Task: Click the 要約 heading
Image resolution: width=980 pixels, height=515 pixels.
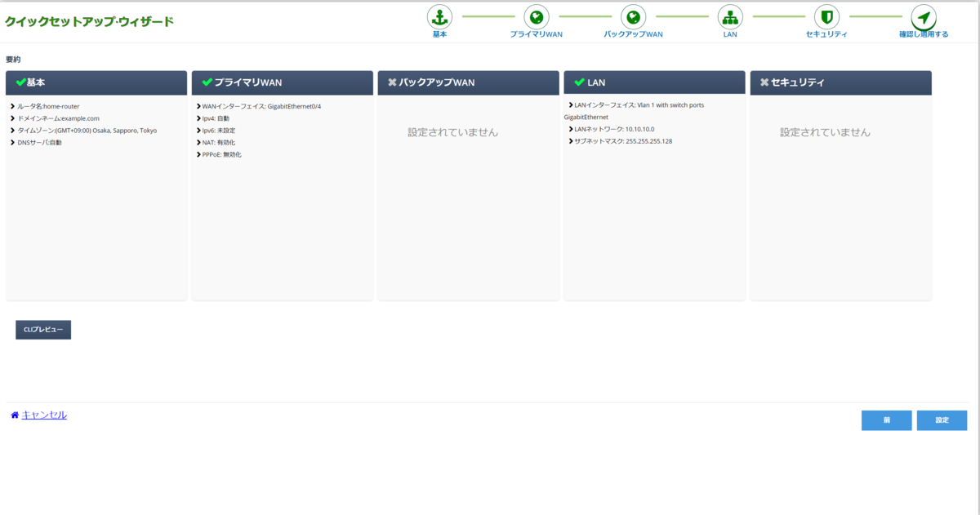Action: click(x=13, y=60)
